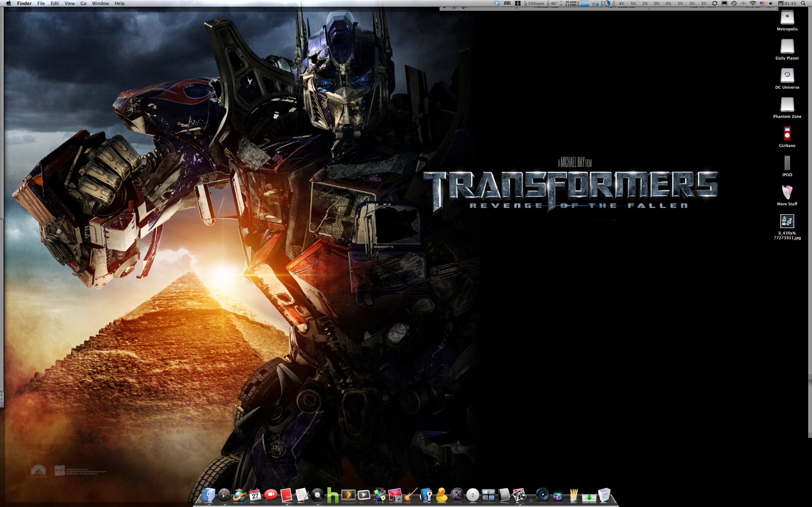Open Safari from the dock

click(224, 495)
